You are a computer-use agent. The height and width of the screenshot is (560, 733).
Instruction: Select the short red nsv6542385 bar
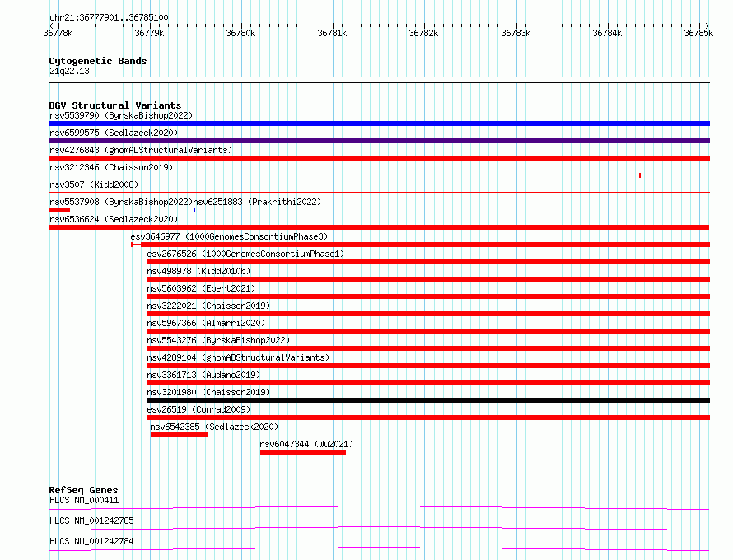coord(179,435)
